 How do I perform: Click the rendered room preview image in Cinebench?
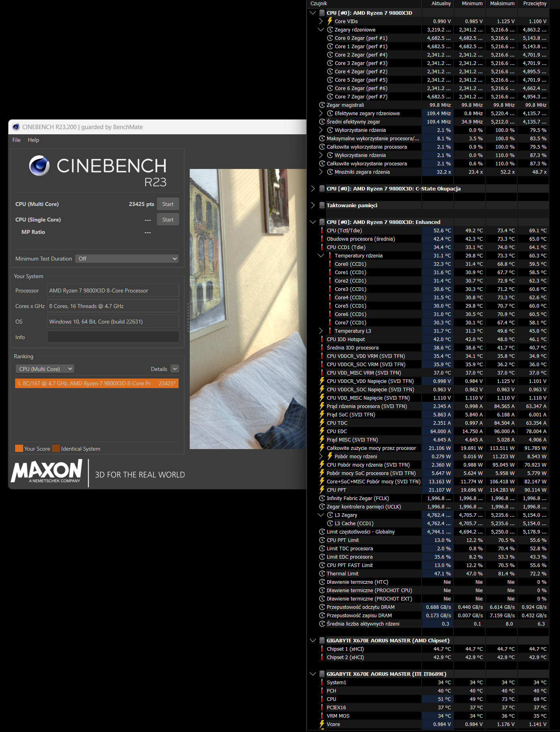[248, 309]
